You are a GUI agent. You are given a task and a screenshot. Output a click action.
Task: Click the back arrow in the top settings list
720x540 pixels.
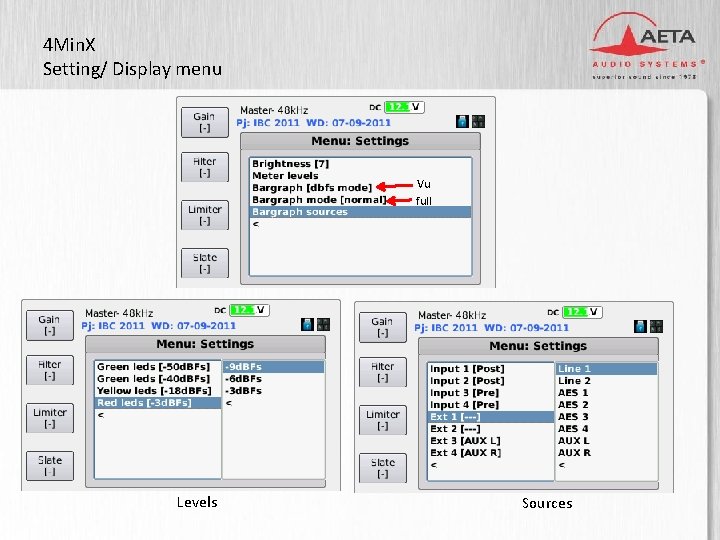[256, 224]
